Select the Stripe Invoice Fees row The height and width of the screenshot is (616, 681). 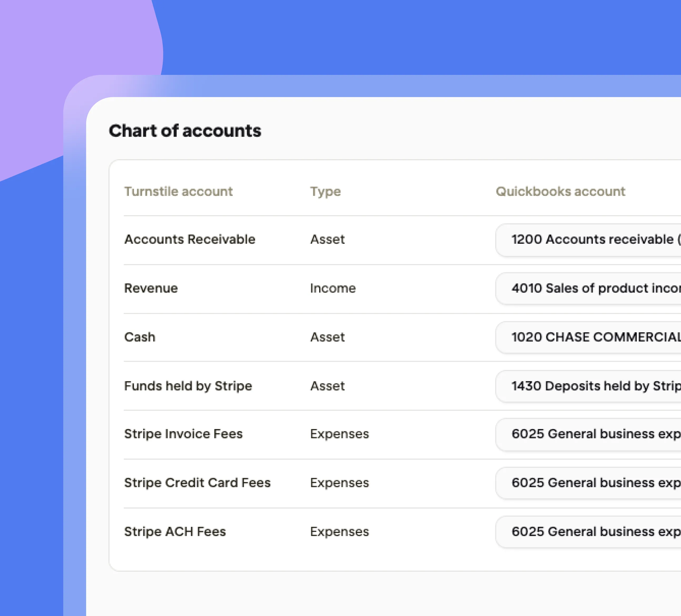tap(183, 435)
